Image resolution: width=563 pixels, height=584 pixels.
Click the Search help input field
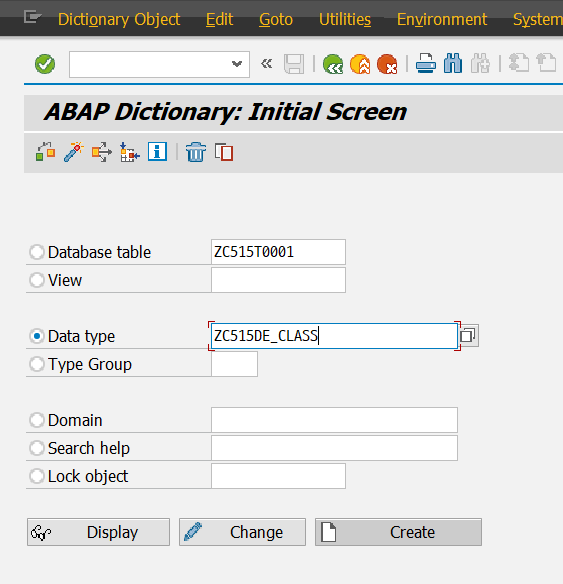pos(334,448)
